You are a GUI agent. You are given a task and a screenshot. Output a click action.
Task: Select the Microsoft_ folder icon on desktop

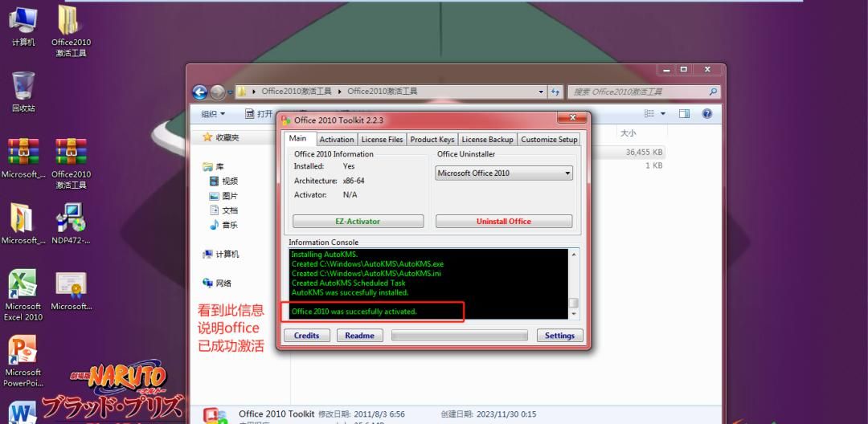click(x=23, y=224)
